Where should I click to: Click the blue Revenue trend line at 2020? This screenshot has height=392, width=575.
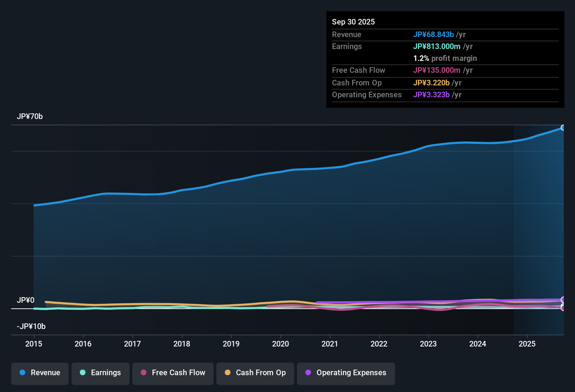click(280, 172)
